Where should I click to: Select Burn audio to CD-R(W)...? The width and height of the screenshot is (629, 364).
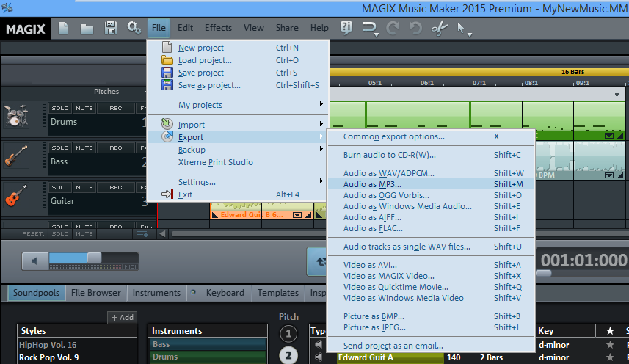[x=431, y=155]
